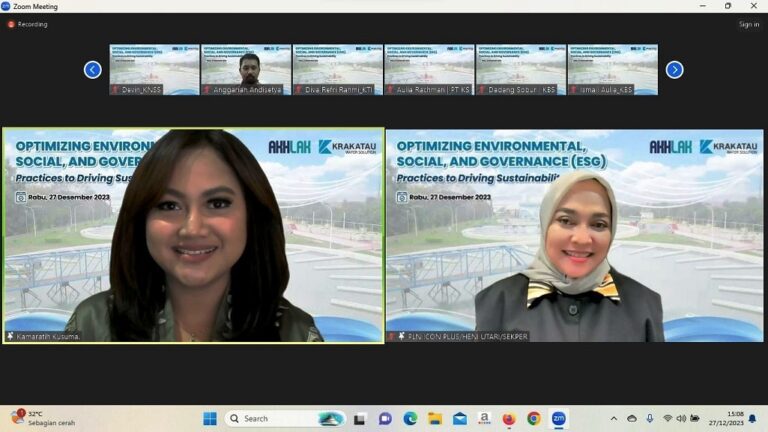The width and height of the screenshot is (768, 432).
Task: Click muted mic icon on Devin_KNSS
Action: pos(116,90)
